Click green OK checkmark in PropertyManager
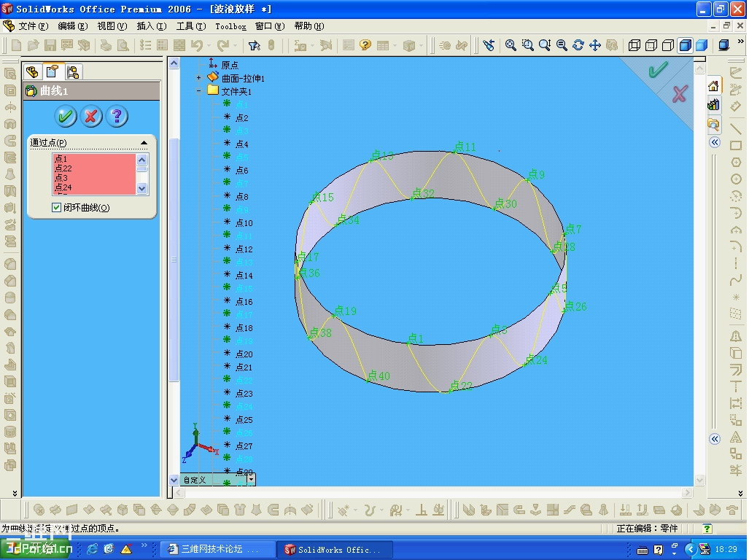Image resolution: width=749 pixels, height=560 pixels. click(x=66, y=116)
